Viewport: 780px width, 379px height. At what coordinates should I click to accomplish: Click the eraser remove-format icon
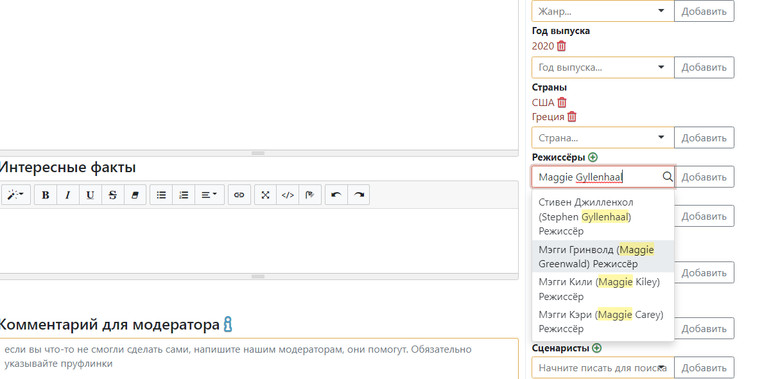[135, 194]
